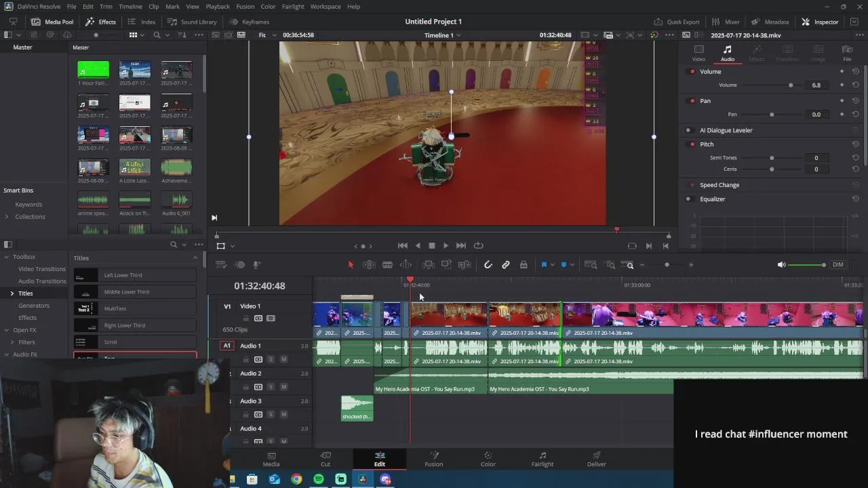Open Timeline View Options icon

[221, 265]
